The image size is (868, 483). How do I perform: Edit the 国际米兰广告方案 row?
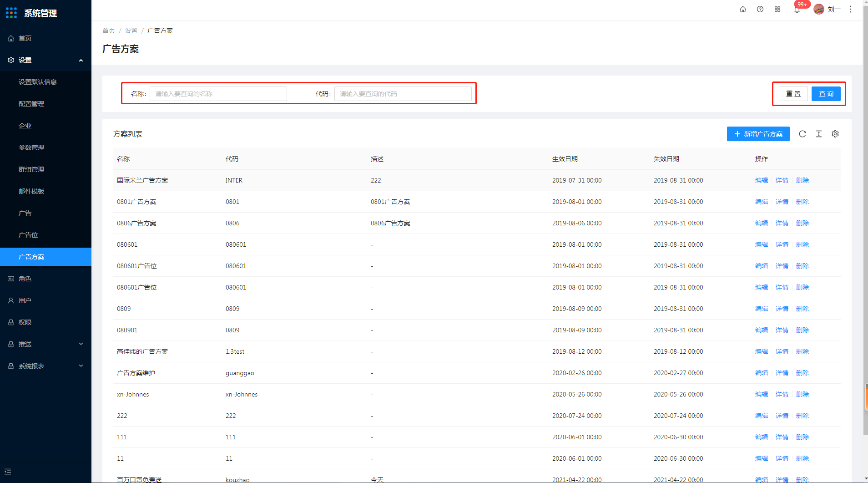[762, 180]
